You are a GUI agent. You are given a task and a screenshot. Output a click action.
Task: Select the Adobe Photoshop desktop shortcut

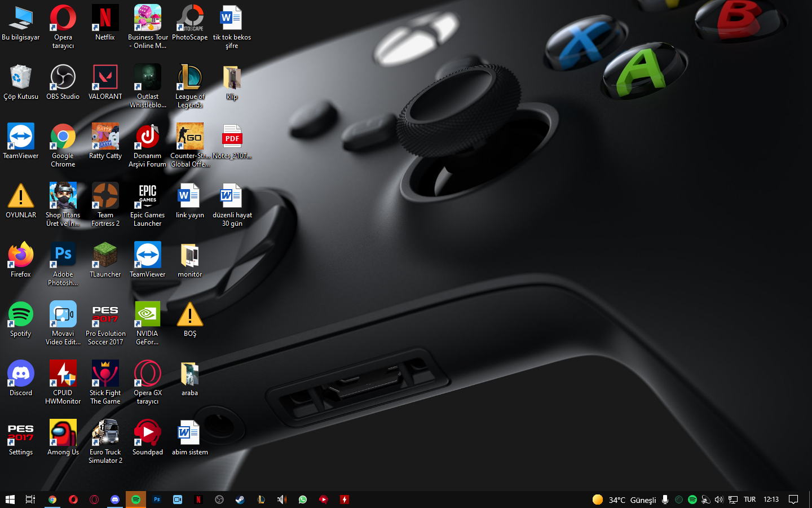(63, 264)
